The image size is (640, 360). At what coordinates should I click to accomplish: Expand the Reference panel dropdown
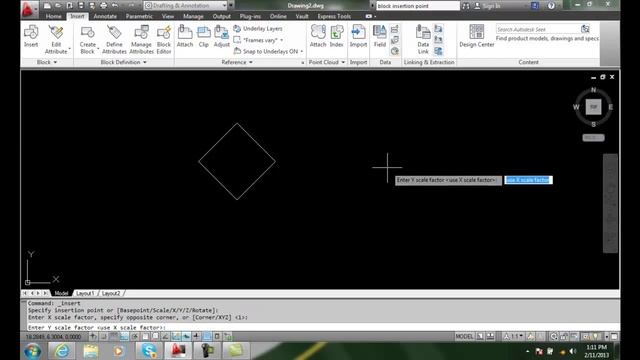(237, 62)
